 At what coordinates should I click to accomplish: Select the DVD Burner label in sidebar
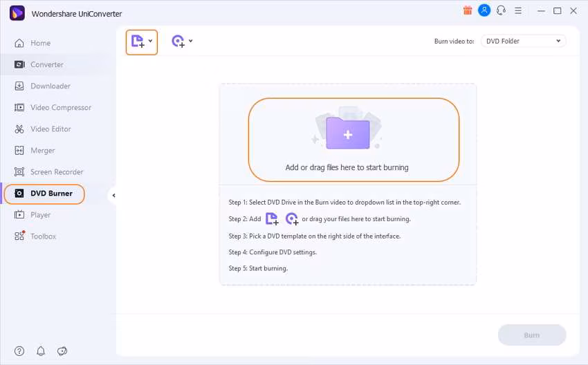[x=52, y=194]
